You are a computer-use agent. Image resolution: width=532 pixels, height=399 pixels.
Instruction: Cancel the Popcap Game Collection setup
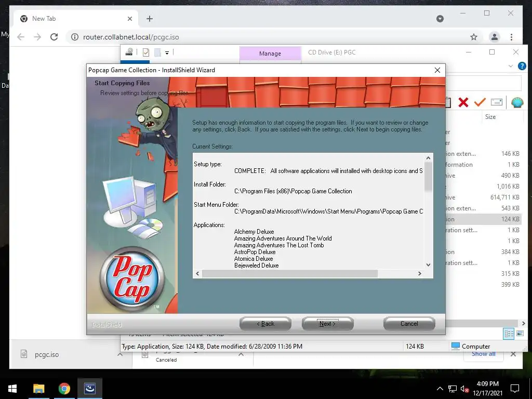point(409,324)
